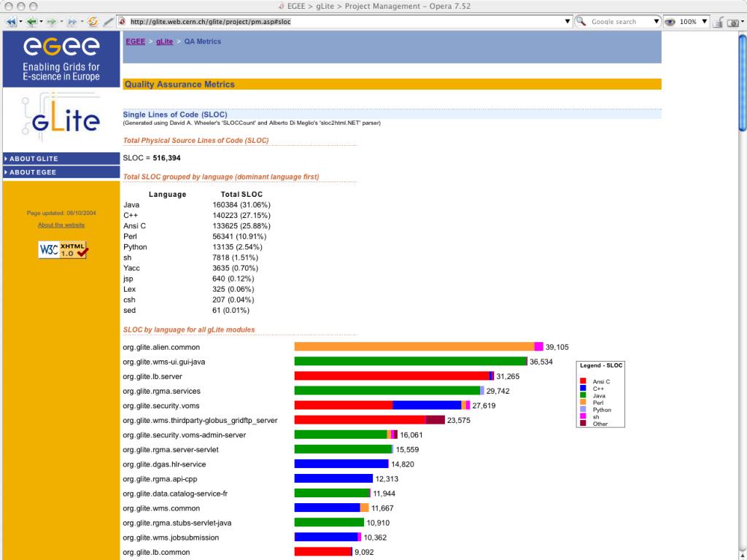Screen dimensions: 747x560
Task: Click the org.glite.wms-ui.gui-java green bar
Action: click(410, 362)
